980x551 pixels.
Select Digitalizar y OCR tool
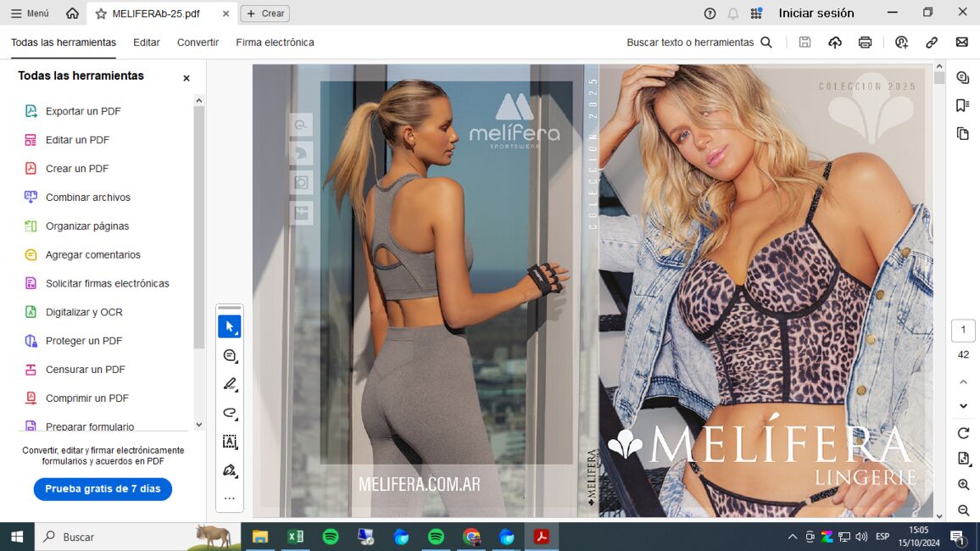click(x=84, y=312)
